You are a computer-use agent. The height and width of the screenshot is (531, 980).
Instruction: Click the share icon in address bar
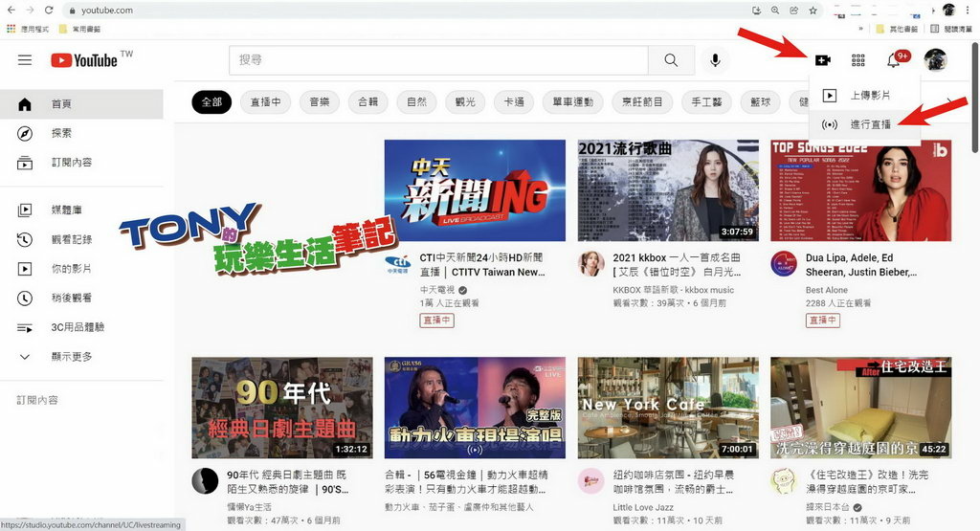click(x=793, y=10)
